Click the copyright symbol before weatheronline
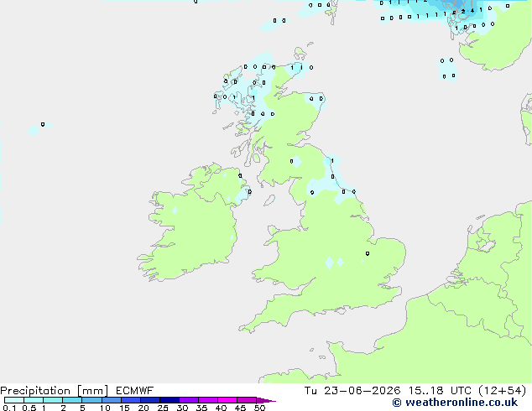Screen dimensions: 532x411 pos(397,403)
